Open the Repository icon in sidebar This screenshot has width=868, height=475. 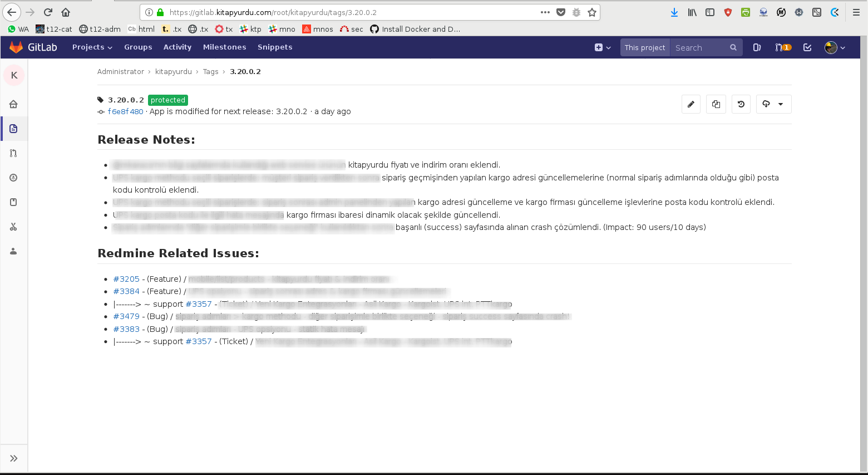[13, 129]
